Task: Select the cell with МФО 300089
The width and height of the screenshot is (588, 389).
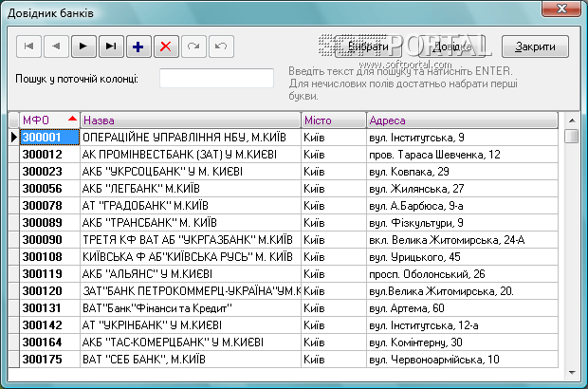Action: point(49,223)
